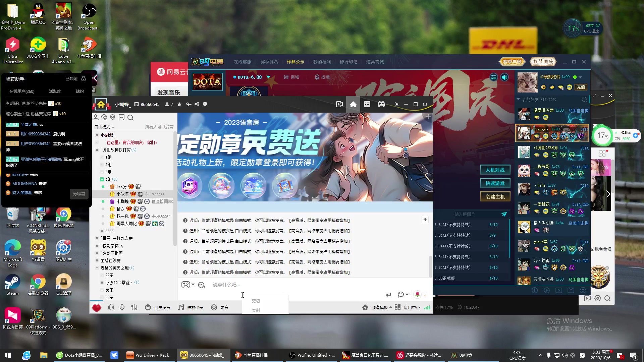Image resolution: width=644 pixels, height=362 pixels.
Task: Click the share icon in YY title bar
Action: (197, 104)
